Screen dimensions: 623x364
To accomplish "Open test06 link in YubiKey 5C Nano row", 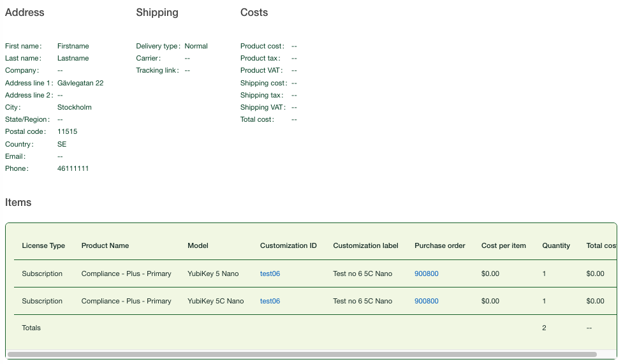I will click(270, 301).
